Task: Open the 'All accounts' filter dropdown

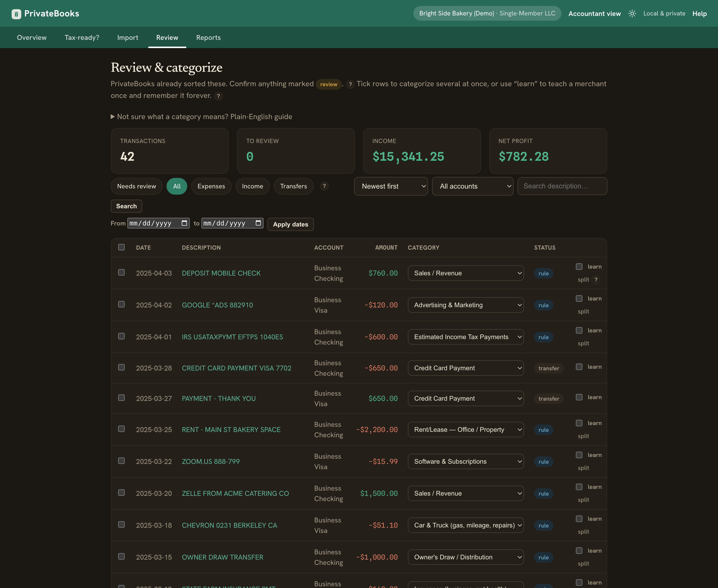Action: coord(473,186)
